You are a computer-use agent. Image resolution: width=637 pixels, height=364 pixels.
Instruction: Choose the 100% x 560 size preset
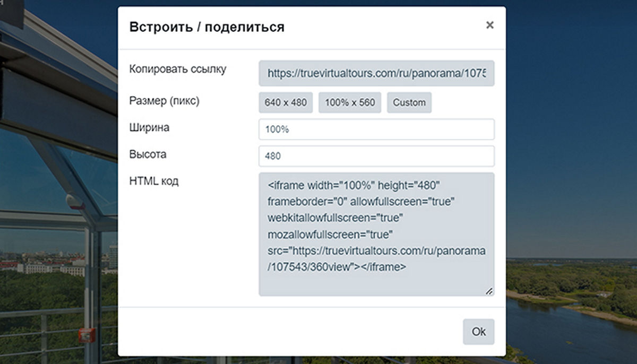pos(350,102)
